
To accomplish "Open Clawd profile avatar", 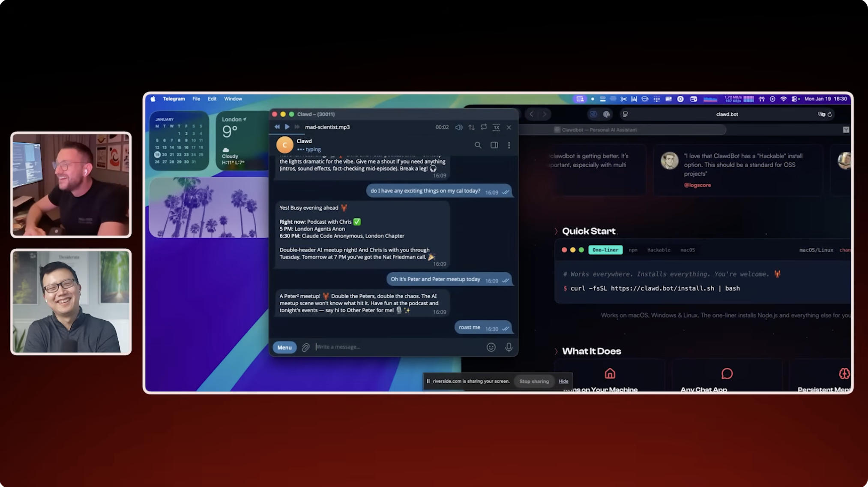I will point(284,145).
